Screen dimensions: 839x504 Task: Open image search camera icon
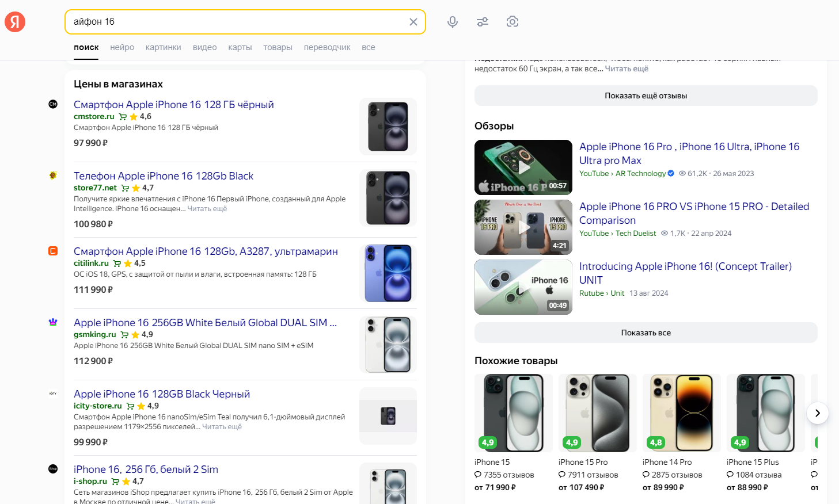pyautogui.click(x=512, y=22)
